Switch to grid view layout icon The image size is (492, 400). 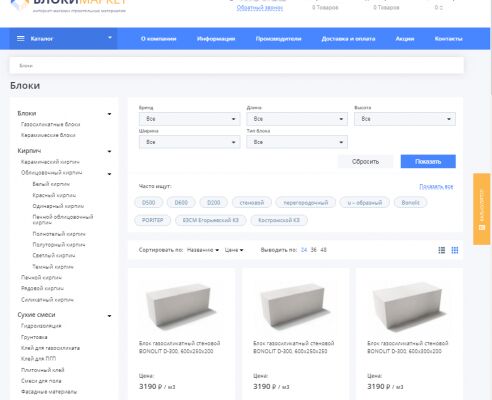click(x=455, y=250)
